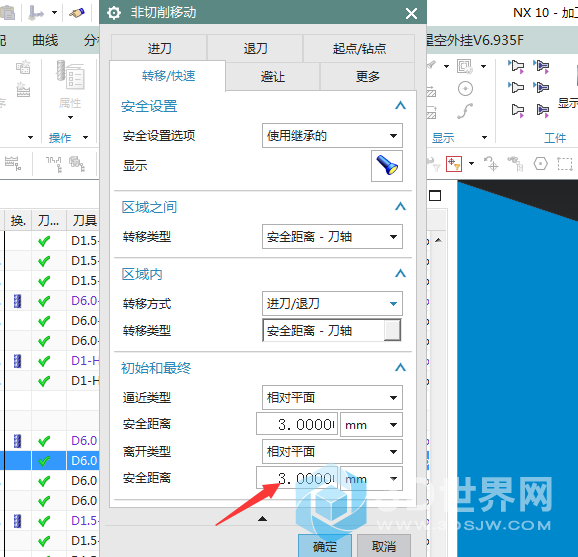Switch to the 避让 tab
The height and width of the screenshot is (557, 578).
[x=273, y=76]
